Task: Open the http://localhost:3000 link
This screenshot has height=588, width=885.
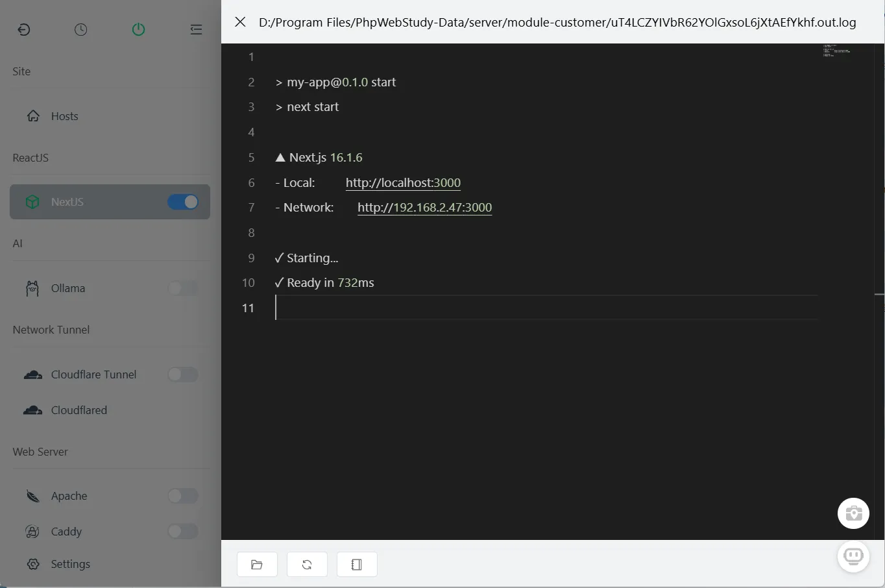Action: [x=403, y=183]
